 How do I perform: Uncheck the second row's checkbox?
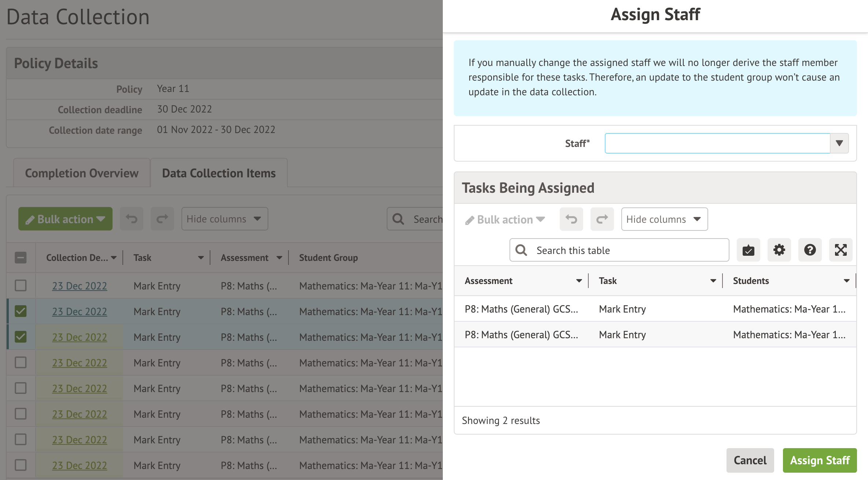pyautogui.click(x=21, y=311)
